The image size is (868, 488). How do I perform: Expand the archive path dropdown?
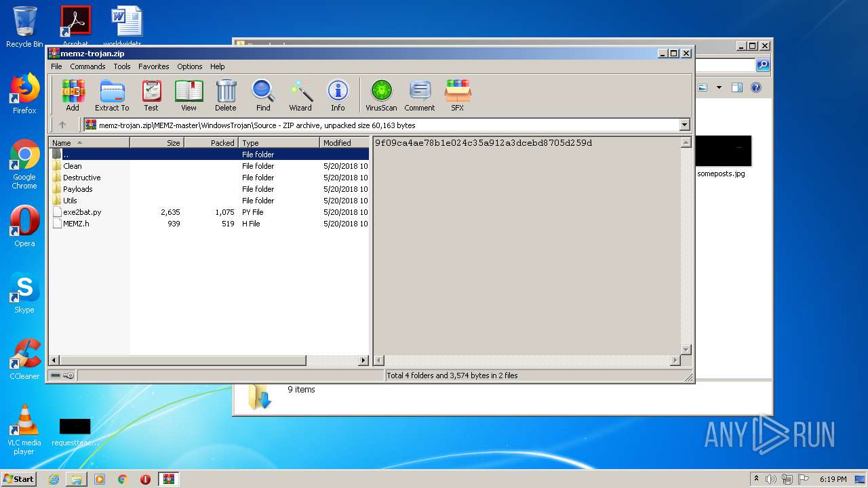(x=684, y=125)
